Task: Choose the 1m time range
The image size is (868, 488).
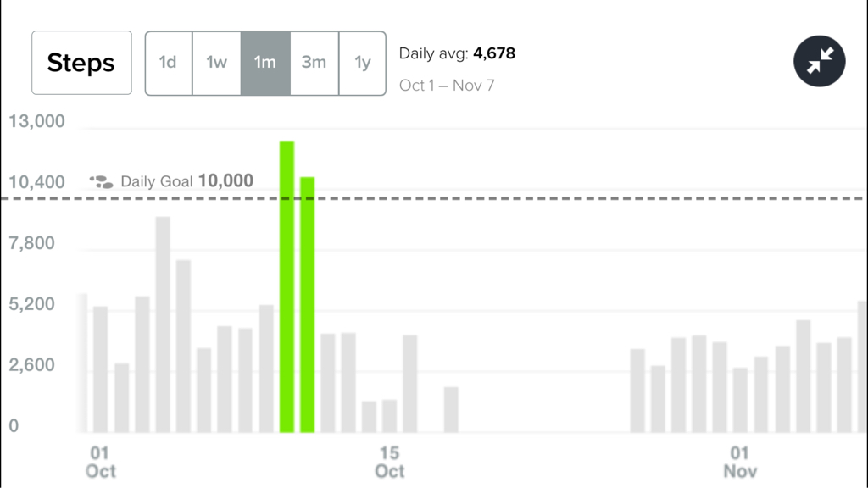Action: [265, 63]
